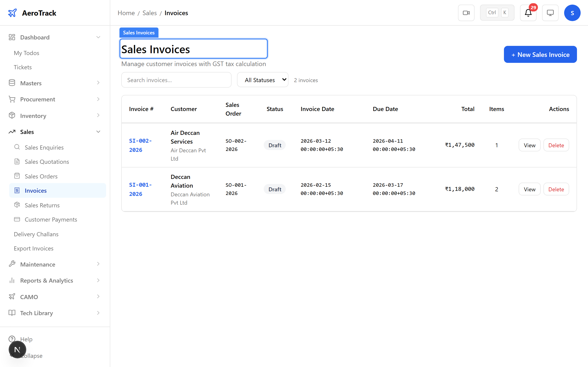The width and height of the screenshot is (588, 367).
Task: Switch to the Sales Invoices tab
Action: (x=139, y=32)
